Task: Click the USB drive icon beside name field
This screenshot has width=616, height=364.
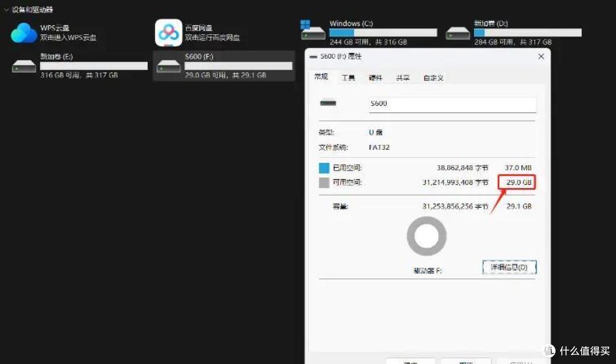Action: coord(328,103)
